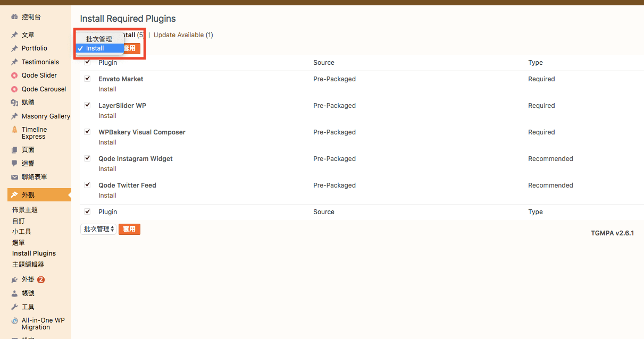Viewport: 644px width, 339px height.
Task: Open 小工具 submenu item
Action: 22,232
